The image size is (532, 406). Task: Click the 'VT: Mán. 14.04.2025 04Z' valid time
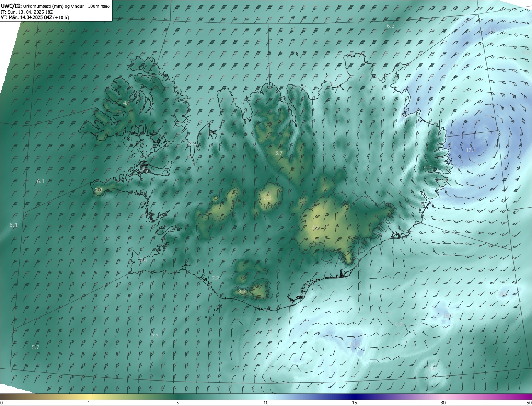click(26, 17)
